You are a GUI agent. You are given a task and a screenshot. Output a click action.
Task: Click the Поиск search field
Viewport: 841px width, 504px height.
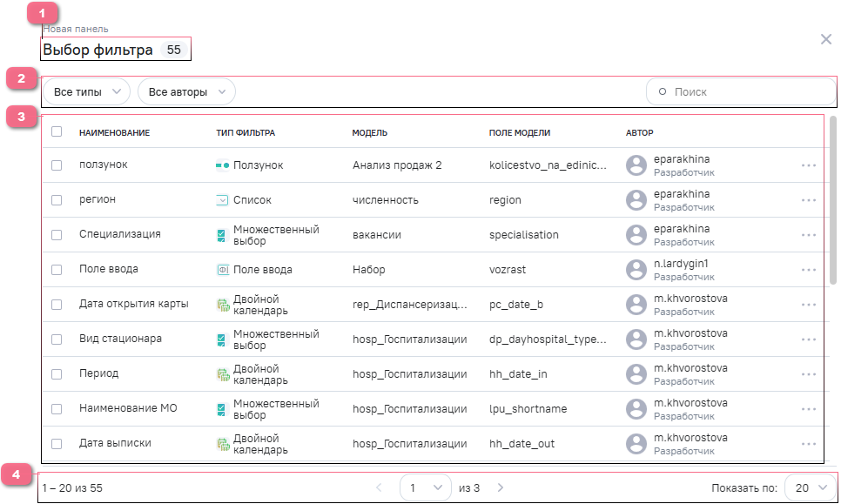pos(740,91)
